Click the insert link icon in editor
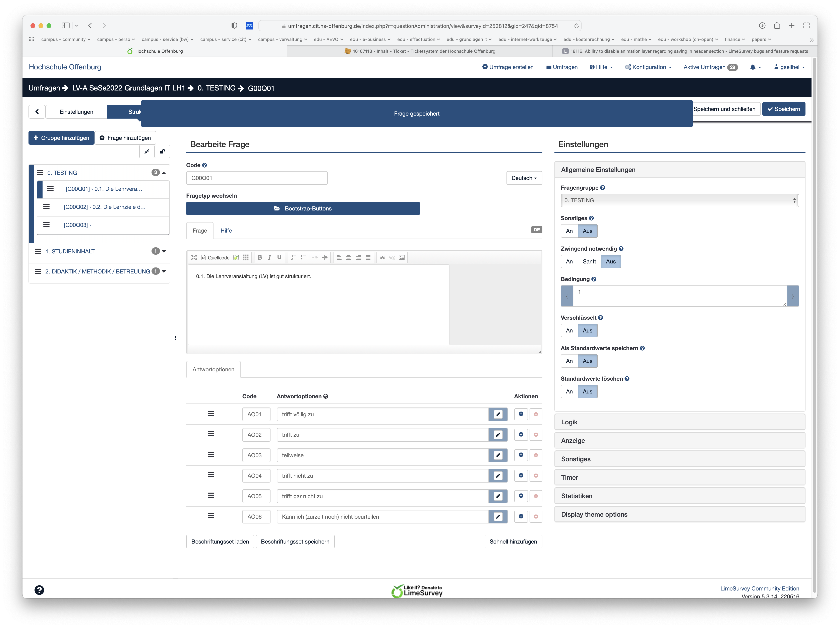 pyautogui.click(x=382, y=257)
